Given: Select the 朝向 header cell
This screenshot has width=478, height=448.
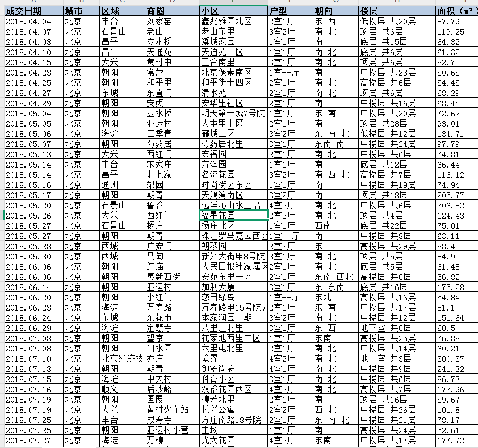Looking at the screenshot, I should (x=336, y=11).
